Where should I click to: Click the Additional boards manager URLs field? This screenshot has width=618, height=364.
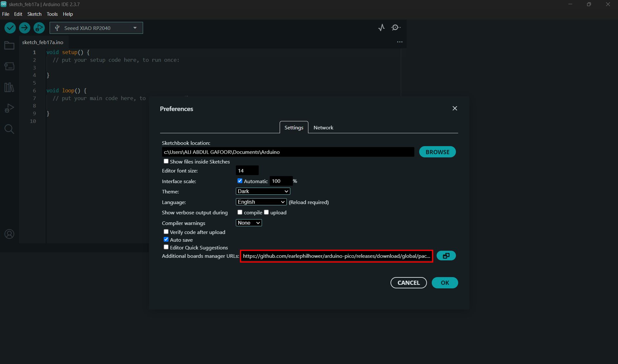click(x=336, y=256)
